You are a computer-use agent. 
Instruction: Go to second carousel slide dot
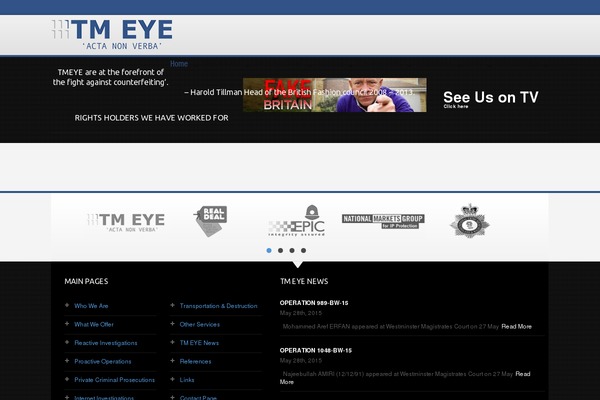pos(280,250)
